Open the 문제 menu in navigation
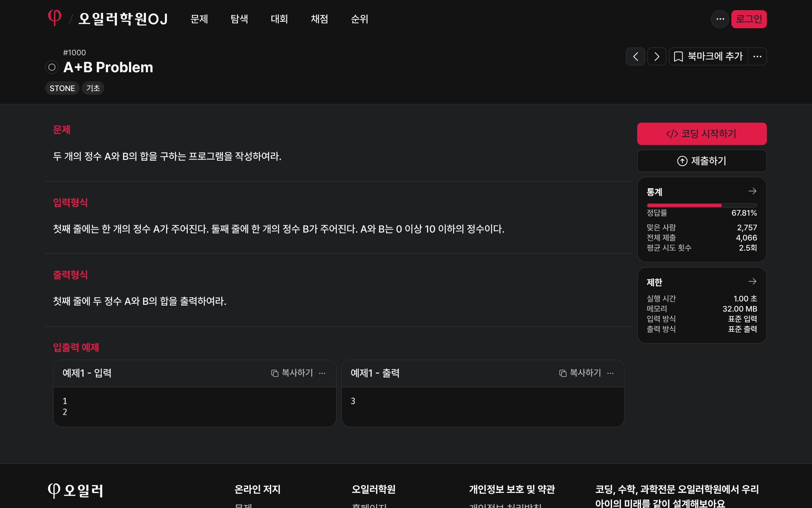 199,19
